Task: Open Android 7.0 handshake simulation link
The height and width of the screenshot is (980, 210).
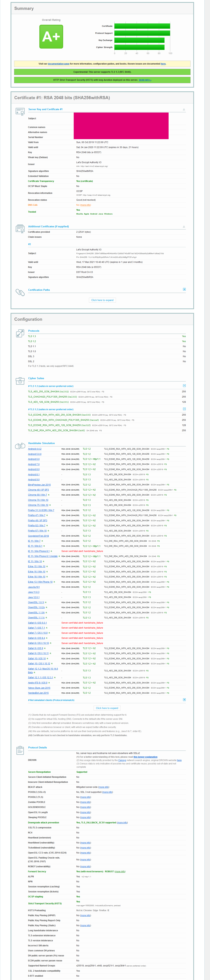Action: pos(33,464)
